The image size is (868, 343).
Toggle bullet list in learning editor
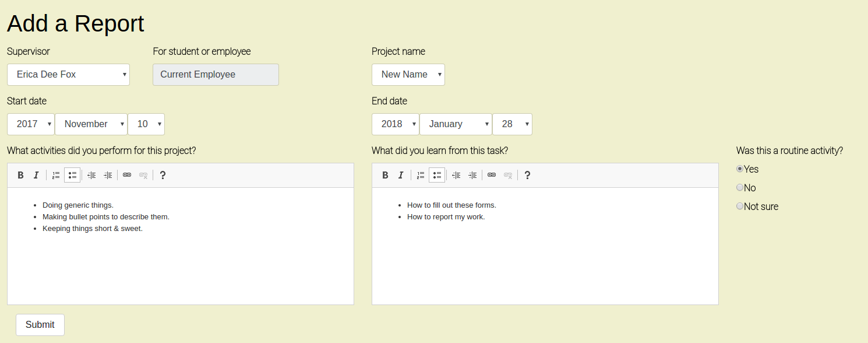[x=437, y=175]
